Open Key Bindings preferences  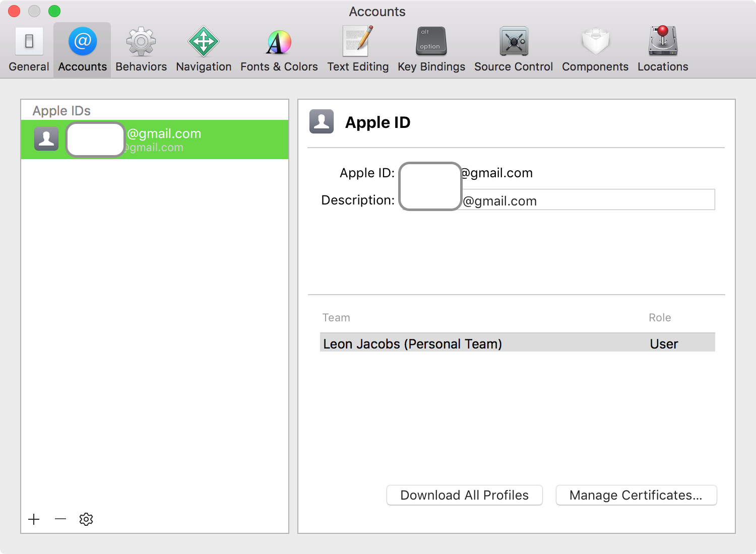click(x=431, y=49)
